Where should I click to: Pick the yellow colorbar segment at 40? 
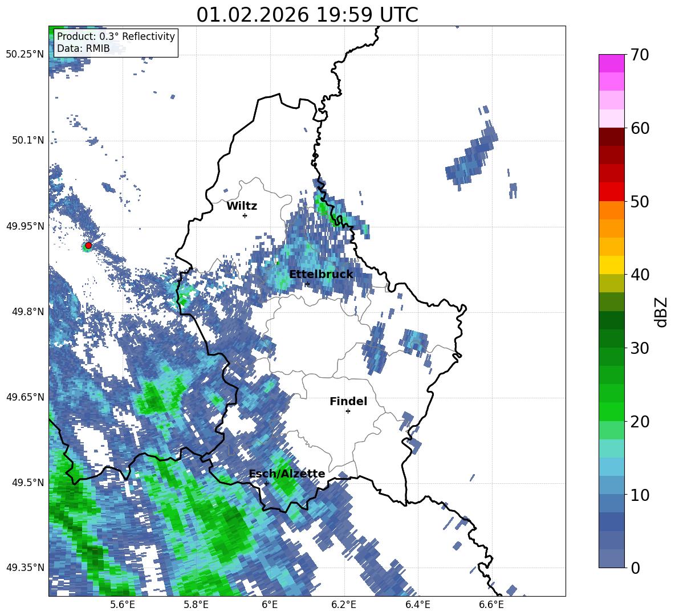(x=611, y=265)
